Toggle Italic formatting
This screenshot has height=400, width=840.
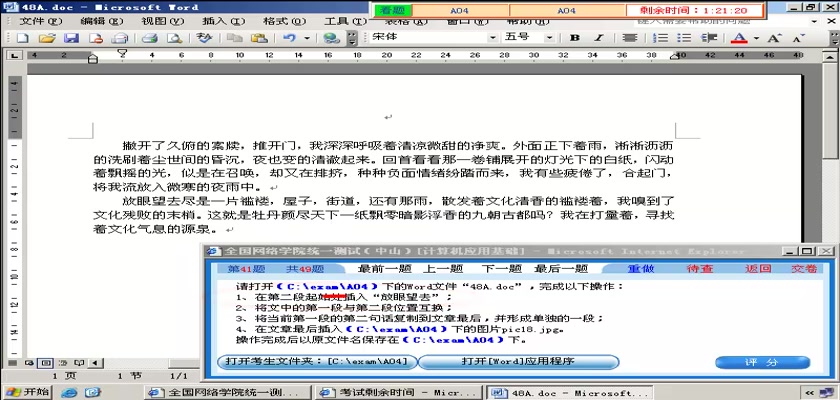598,38
